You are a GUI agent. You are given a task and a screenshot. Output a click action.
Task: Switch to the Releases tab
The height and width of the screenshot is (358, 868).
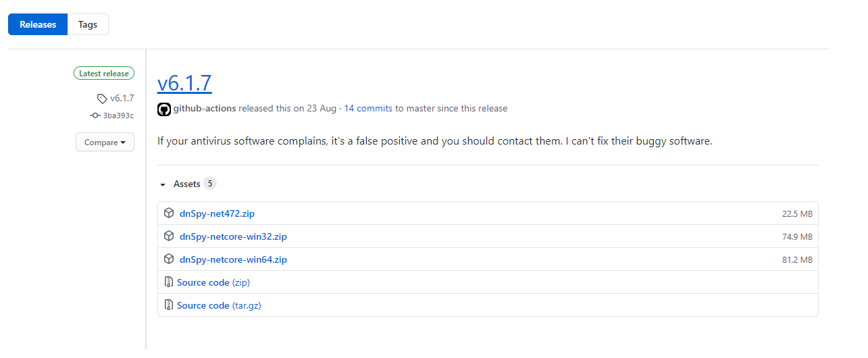coord(38,24)
